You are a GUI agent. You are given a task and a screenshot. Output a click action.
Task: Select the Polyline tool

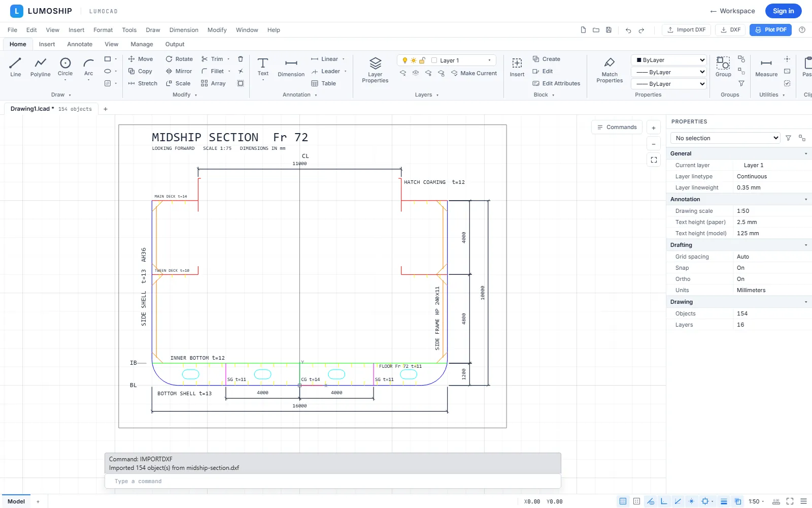(x=40, y=67)
